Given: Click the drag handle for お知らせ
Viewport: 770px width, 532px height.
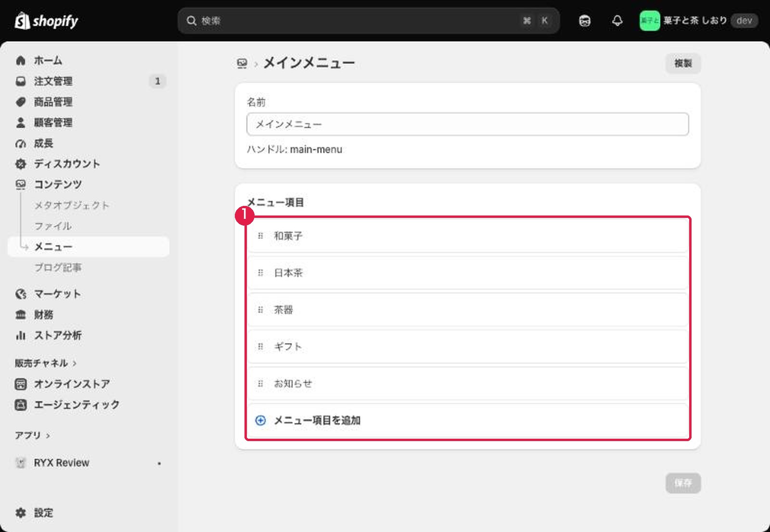Looking at the screenshot, I should pos(260,384).
